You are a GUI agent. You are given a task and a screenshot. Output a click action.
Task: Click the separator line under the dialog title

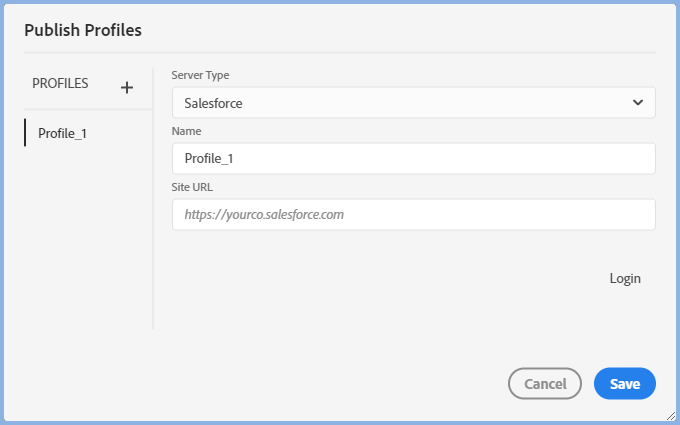340,52
